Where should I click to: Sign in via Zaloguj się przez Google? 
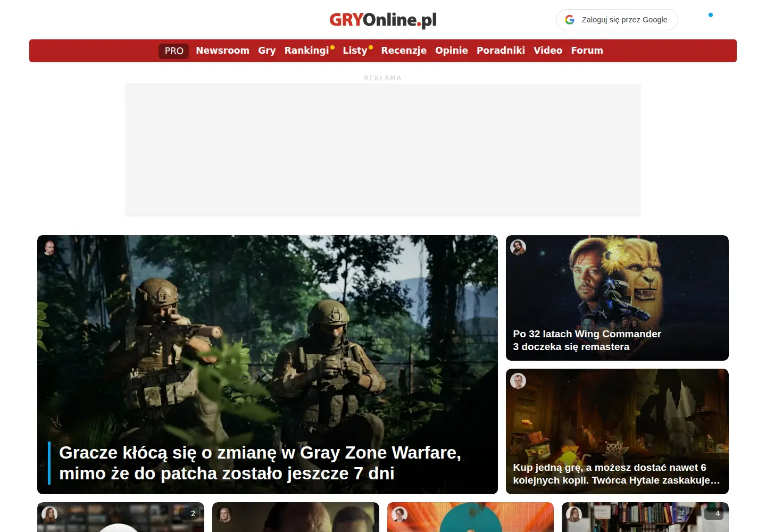click(617, 20)
